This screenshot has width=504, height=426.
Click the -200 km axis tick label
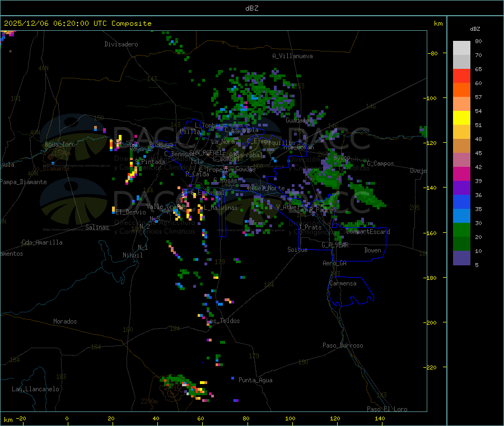point(430,322)
